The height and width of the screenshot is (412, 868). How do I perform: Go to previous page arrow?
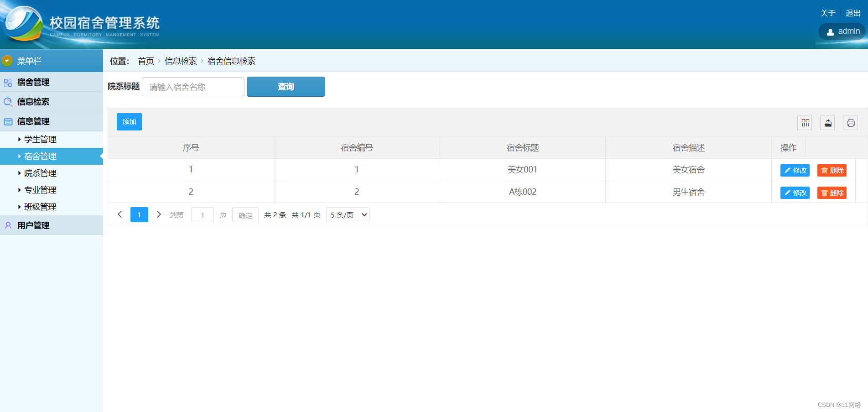[120, 214]
